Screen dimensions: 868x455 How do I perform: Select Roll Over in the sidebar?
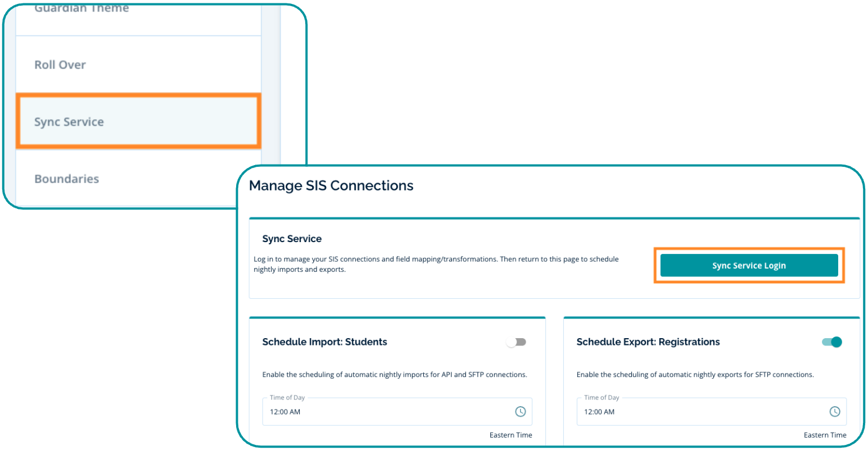pyautogui.click(x=60, y=65)
